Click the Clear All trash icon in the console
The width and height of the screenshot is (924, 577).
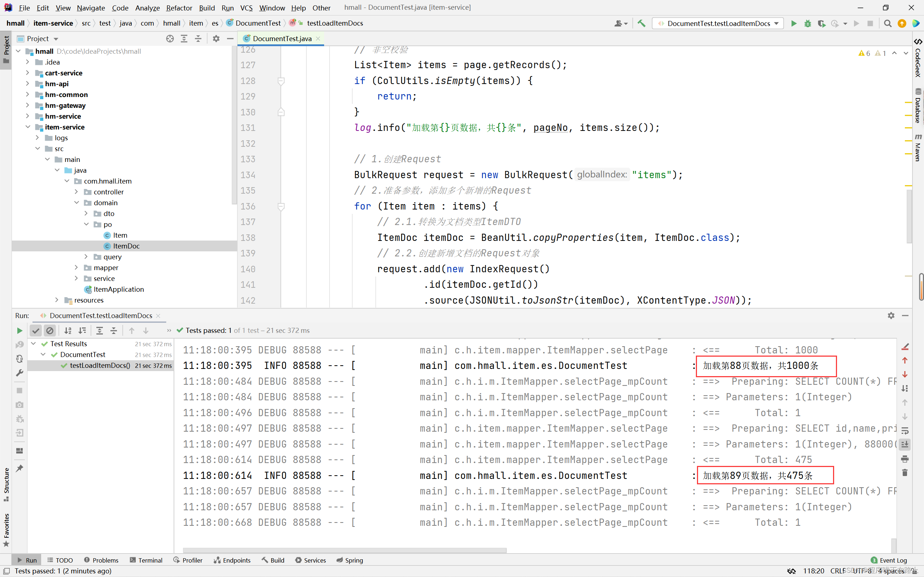[x=905, y=473]
